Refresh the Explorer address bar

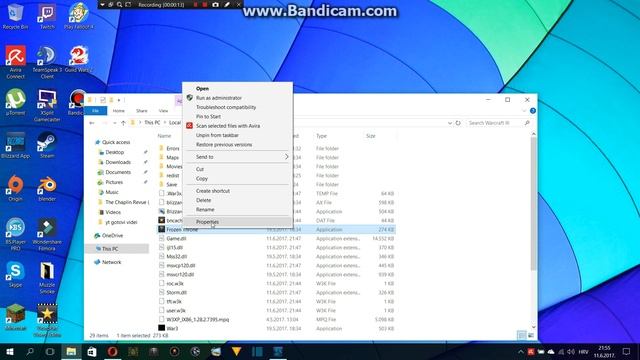click(x=458, y=123)
